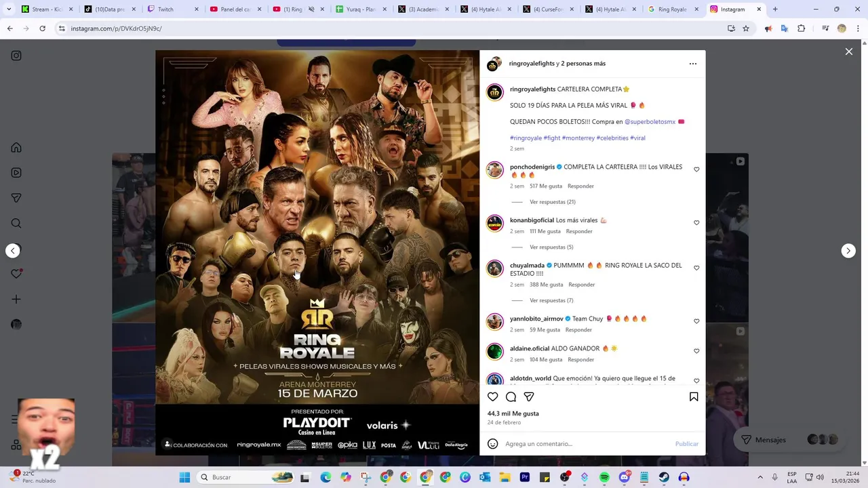Save the post with bookmark icon
Viewport: 868px width, 488px height.
(x=694, y=396)
